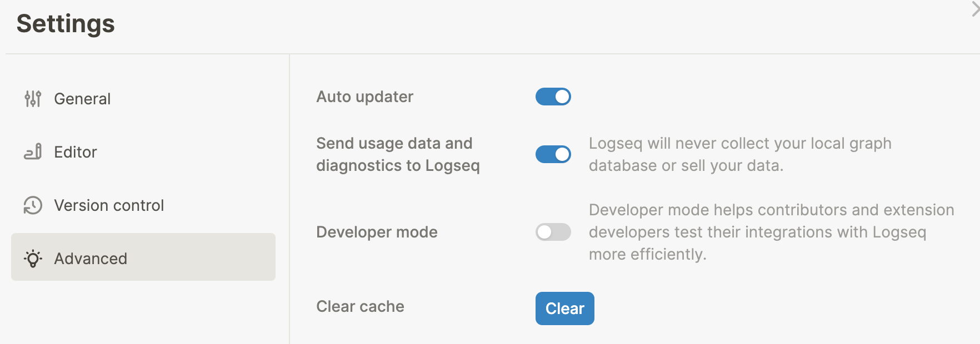980x344 pixels.
Task: Click the Settings heading
Action: [x=65, y=23]
